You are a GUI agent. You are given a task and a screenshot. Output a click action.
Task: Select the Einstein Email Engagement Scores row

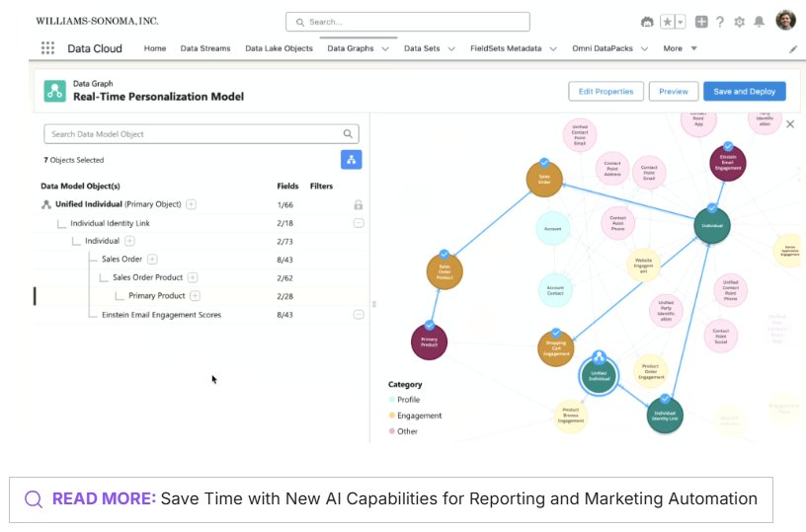[201, 315]
